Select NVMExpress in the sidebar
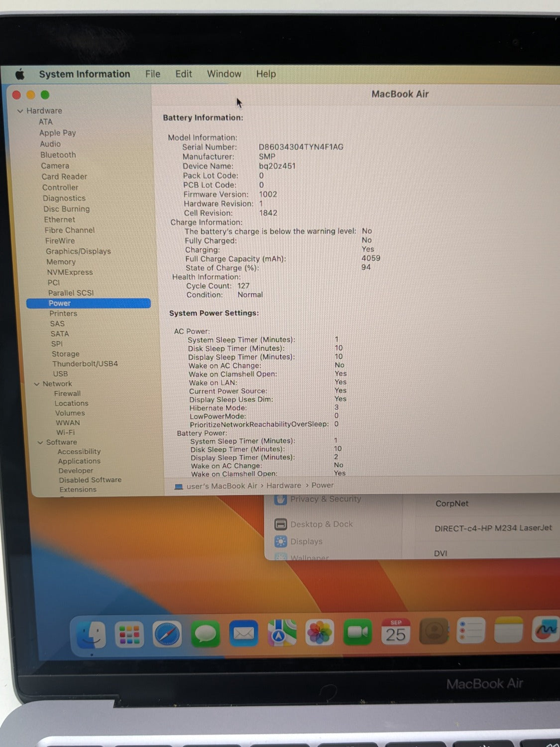560x747 pixels. pos(70,272)
